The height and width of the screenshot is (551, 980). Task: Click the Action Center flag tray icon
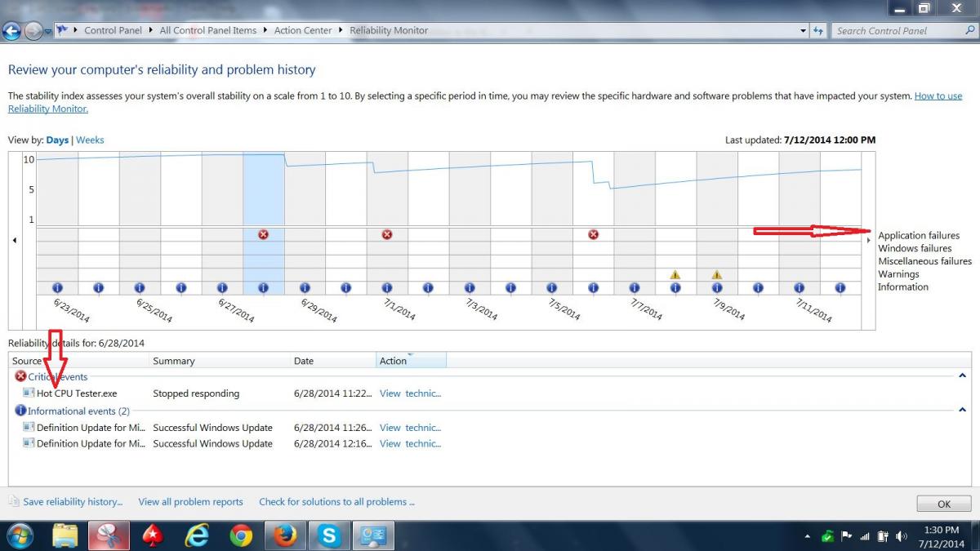click(x=846, y=536)
